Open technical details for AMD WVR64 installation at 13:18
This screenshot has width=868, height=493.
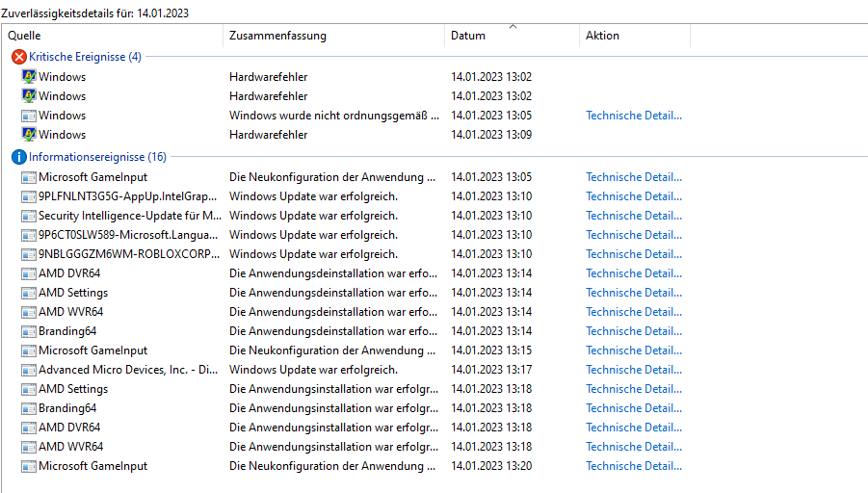tap(634, 447)
